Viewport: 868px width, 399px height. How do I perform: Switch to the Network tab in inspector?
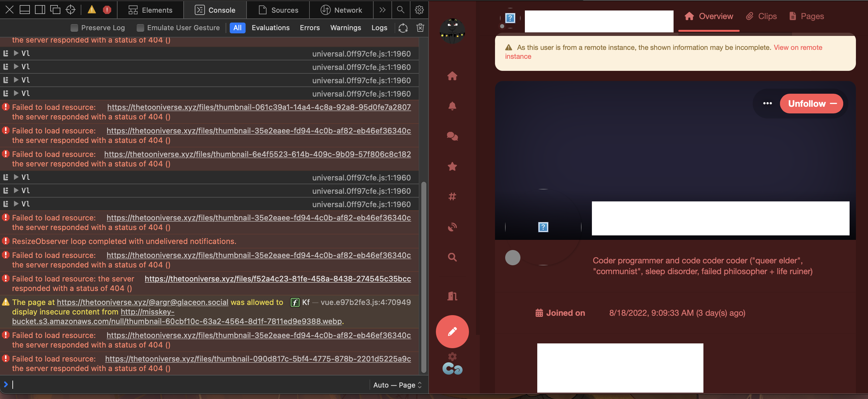click(x=341, y=10)
